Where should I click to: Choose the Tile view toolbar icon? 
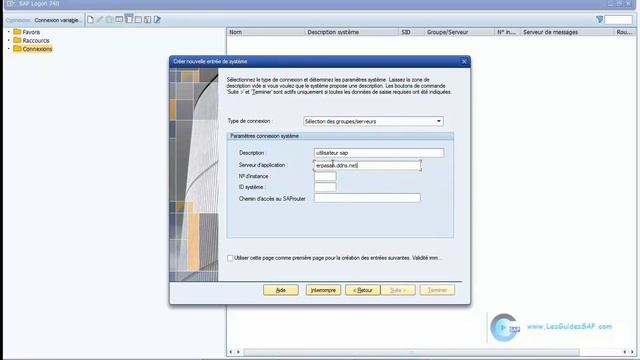(x=138, y=20)
